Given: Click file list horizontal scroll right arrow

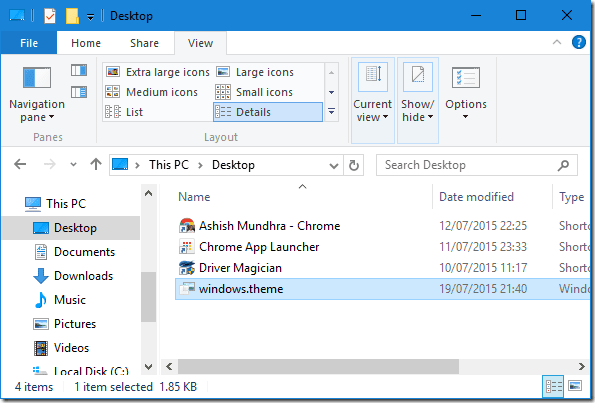Looking at the screenshot, I should [x=582, y=367].
